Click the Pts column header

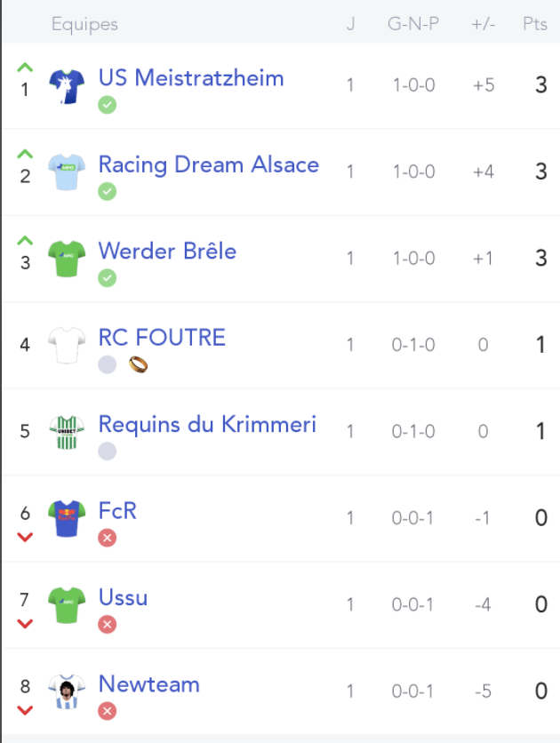coord(535,24)
